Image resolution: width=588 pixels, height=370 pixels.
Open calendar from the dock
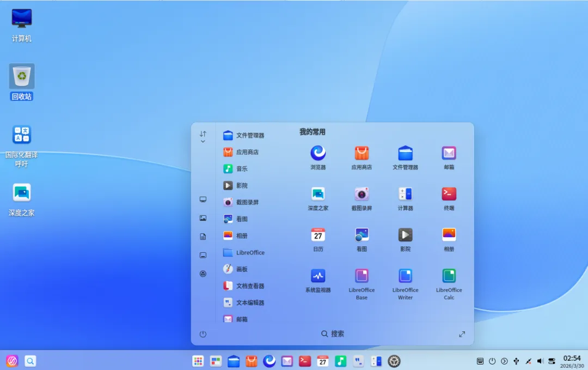(322, 361)
